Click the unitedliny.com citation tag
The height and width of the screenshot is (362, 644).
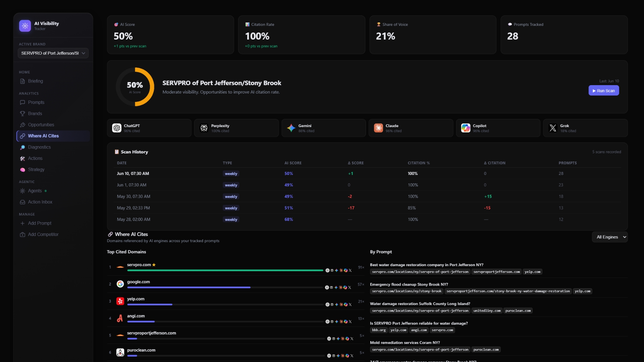[x=487, y=311]
